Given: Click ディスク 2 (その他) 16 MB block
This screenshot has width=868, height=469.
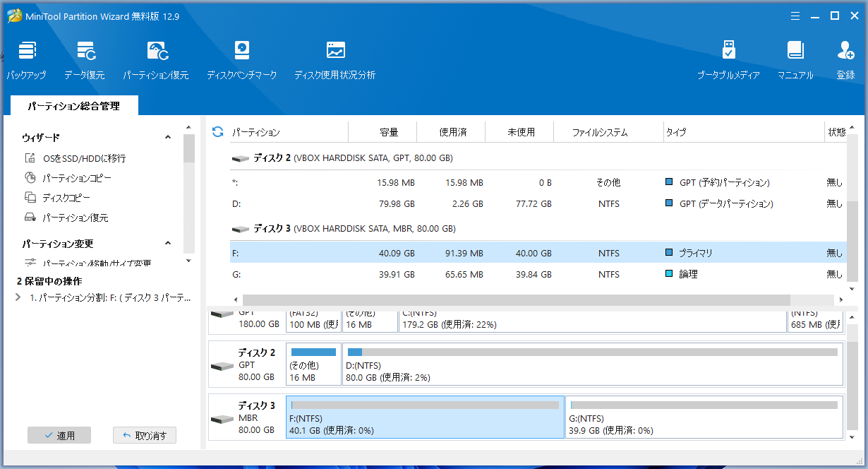Looking at the screenshot, I should coord(313,364).
